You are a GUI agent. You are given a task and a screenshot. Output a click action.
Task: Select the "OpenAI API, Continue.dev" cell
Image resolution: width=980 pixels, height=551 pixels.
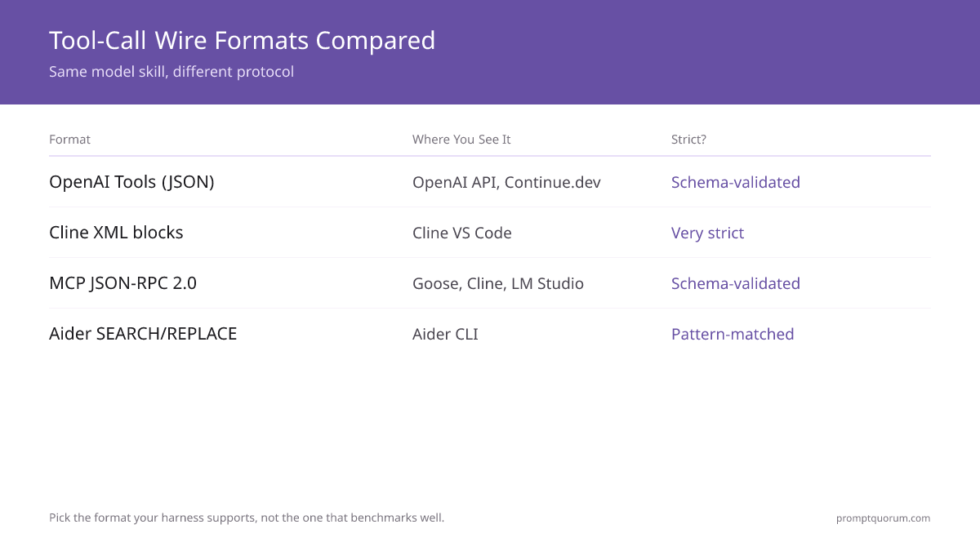click(x=506, y=182)
